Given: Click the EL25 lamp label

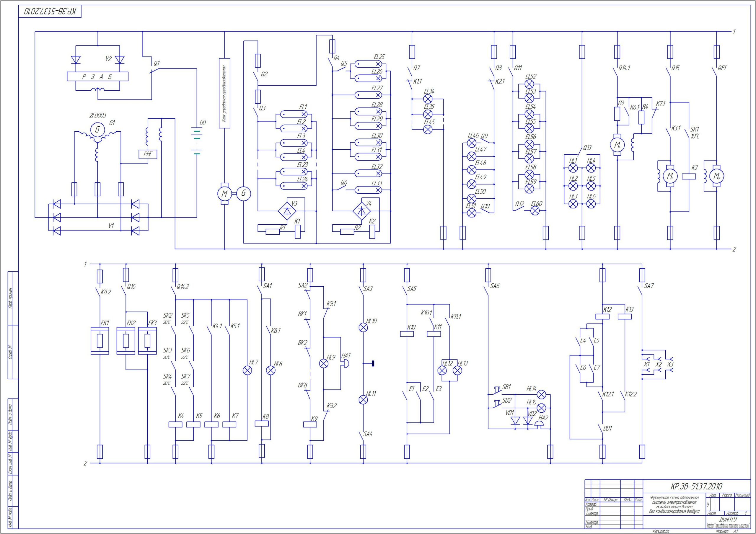Looking at the screenshot, I should tap(379, 57).
